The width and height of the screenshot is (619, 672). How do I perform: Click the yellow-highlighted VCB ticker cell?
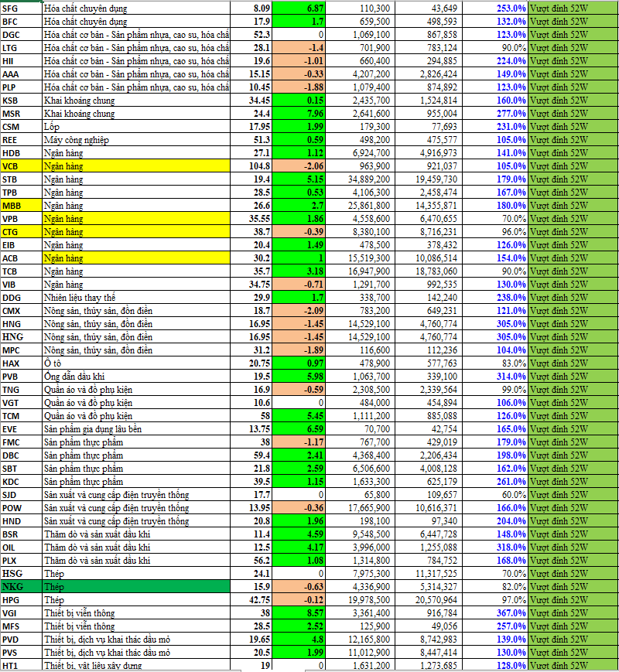click(x=21, y=166)
